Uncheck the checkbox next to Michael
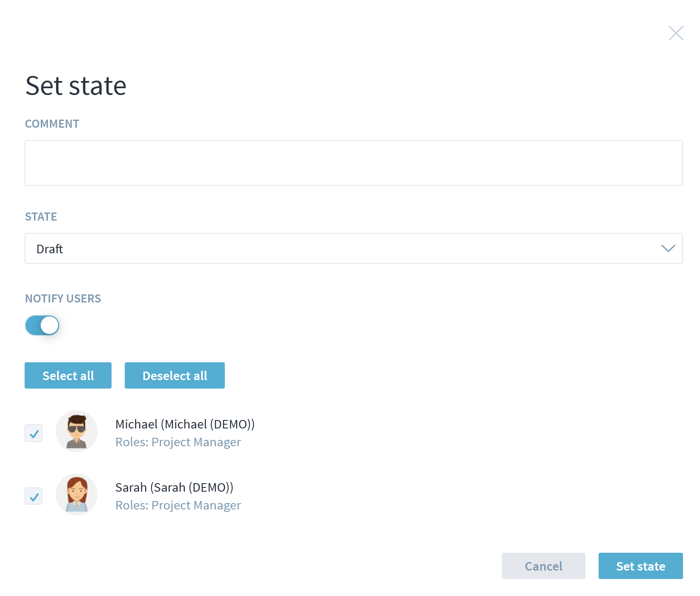700x596 pixels. pos(34,433)
